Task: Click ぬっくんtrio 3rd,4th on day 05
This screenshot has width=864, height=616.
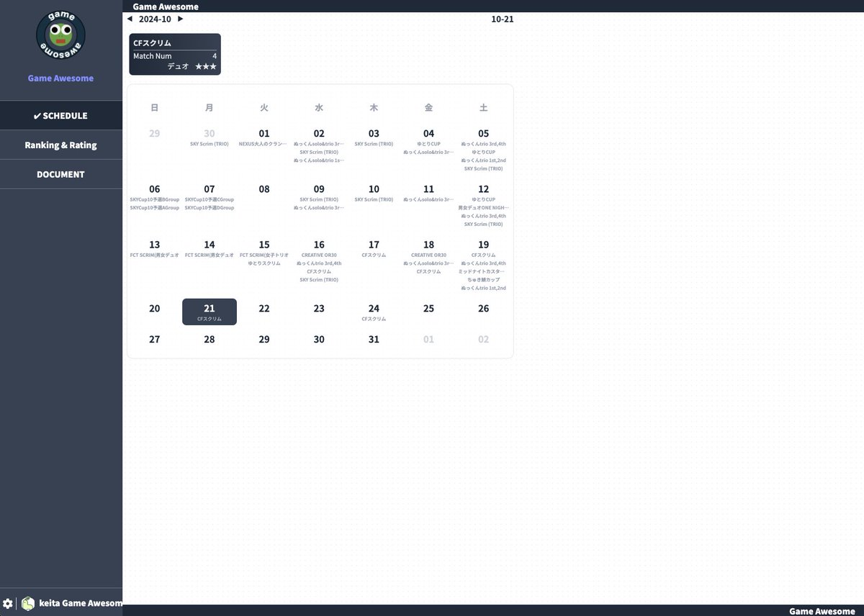Action: pos(483,144)
